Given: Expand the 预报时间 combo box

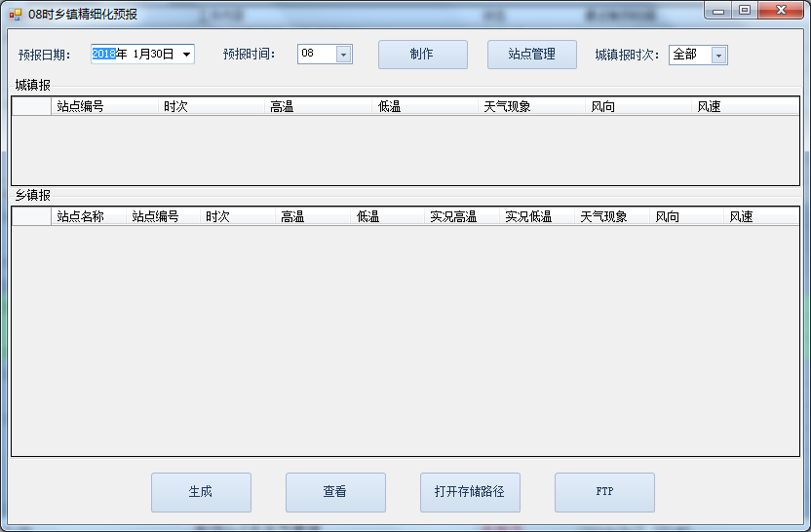Looking at the screenshot, I should [x=343, y=55].
